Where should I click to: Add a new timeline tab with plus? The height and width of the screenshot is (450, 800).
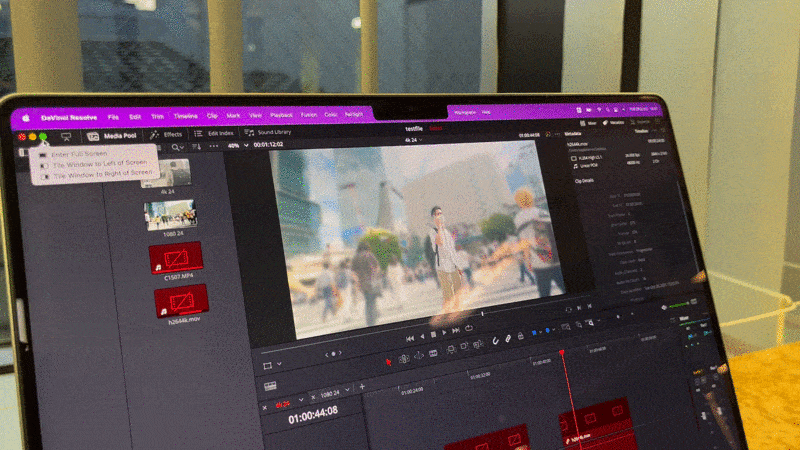pos(362,387)
